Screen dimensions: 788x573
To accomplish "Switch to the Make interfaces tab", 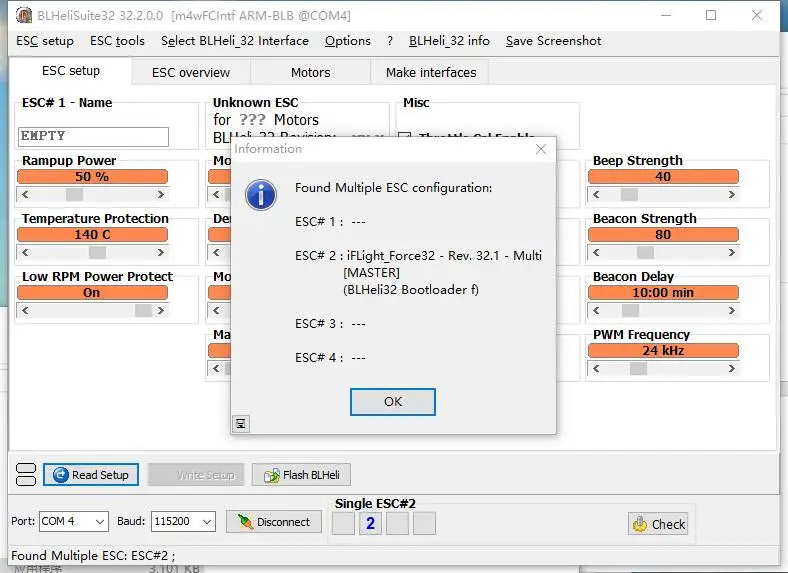I will pyautogui.click(x=431, y=72).
